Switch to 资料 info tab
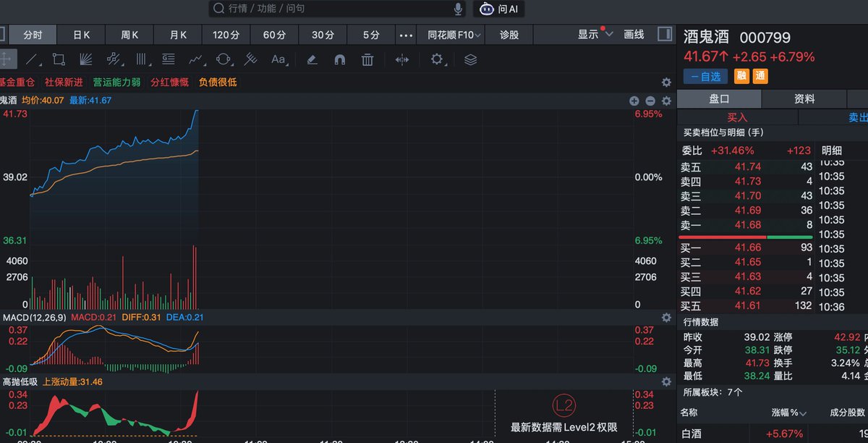Viewport: 868px width, 443px height. pos(804,99)
